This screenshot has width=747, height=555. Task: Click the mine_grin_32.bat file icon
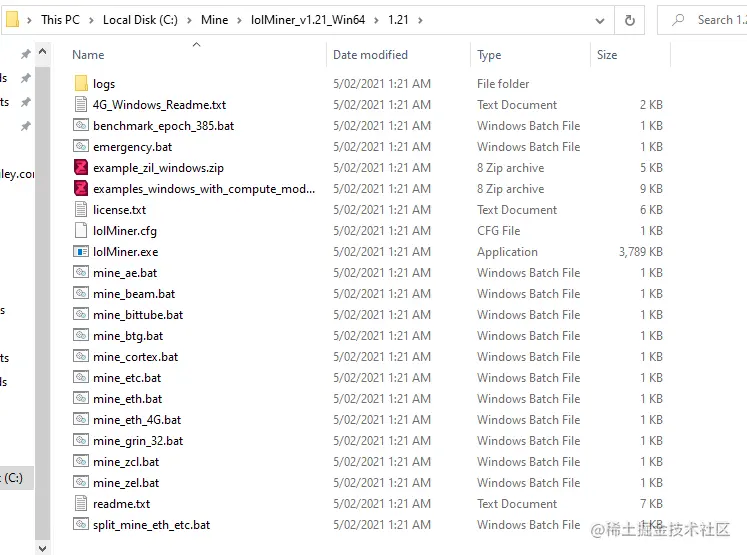click(x=81, y=440)
